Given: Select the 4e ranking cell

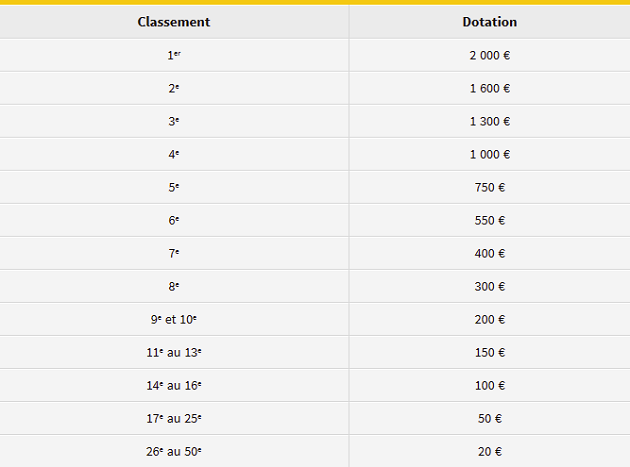Looking at the screenshot, I should click(x=174, y=154).
